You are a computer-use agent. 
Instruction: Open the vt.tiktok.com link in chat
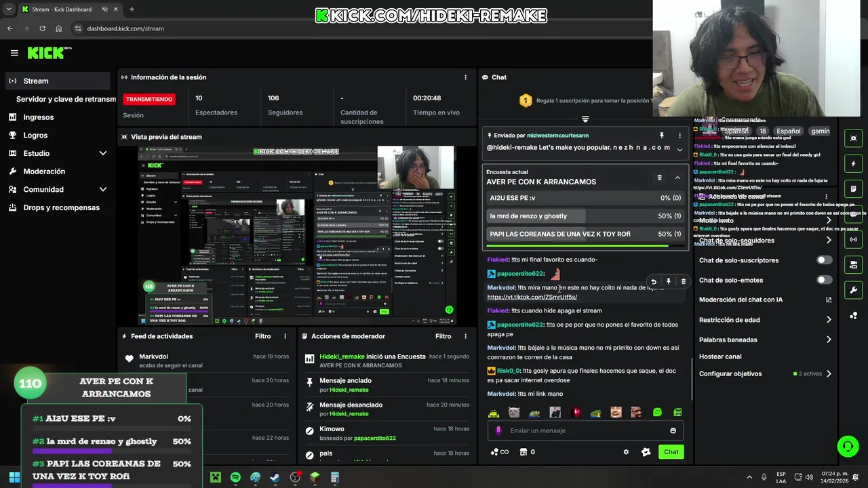pyautogui.click(x=532, y=297)
